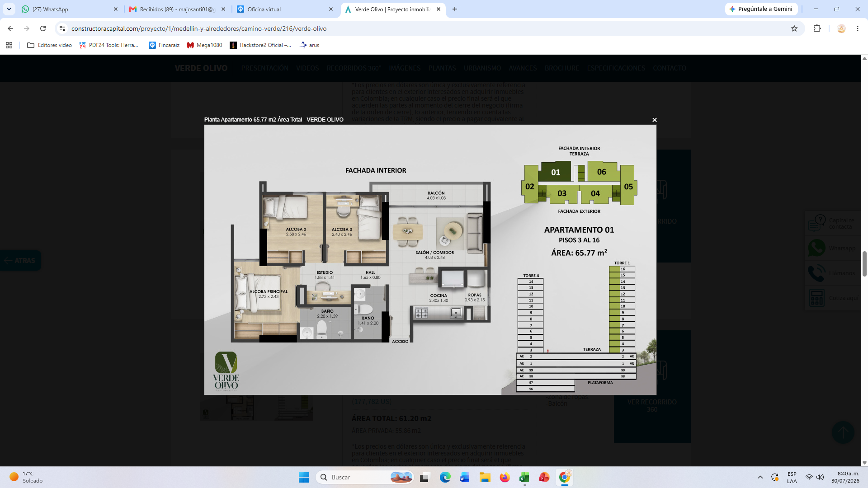
Task: Click the taskbar Buscar search box
Action: coord(365,477)
